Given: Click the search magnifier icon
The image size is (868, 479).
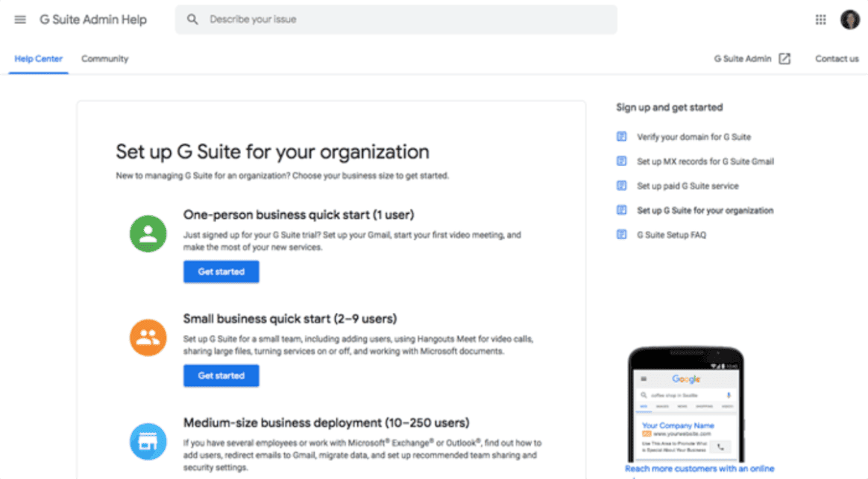Looking at the screenshot, I should (x=192, y=19).
